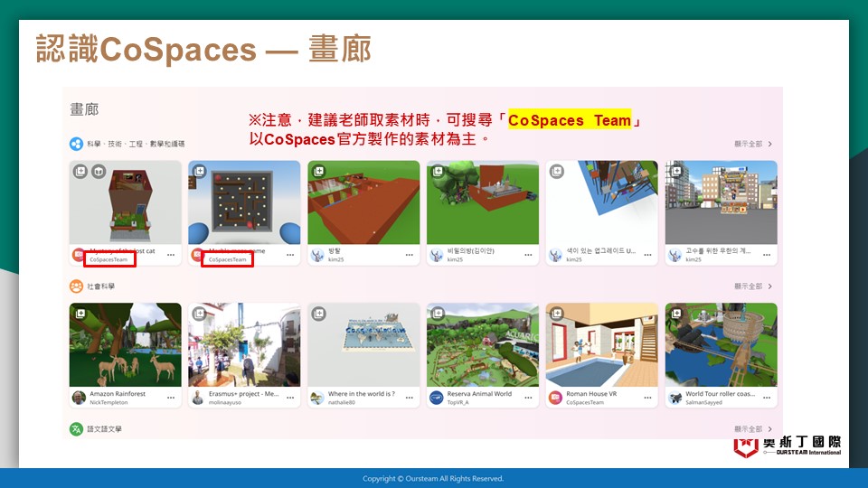Click the NickTempleton avatar on the Amazon Rainforest card
The width and height of the screenshot is (868, 488).
tap(80, 398)
